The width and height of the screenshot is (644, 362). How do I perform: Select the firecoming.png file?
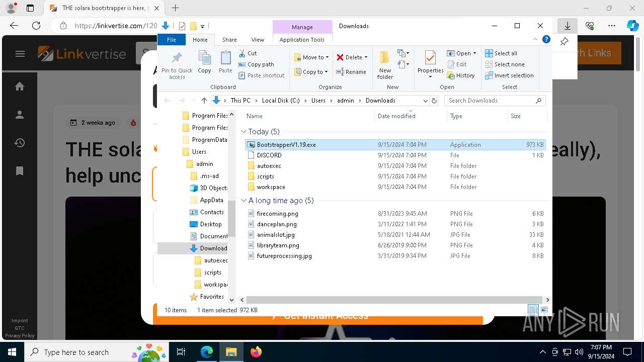396,214
